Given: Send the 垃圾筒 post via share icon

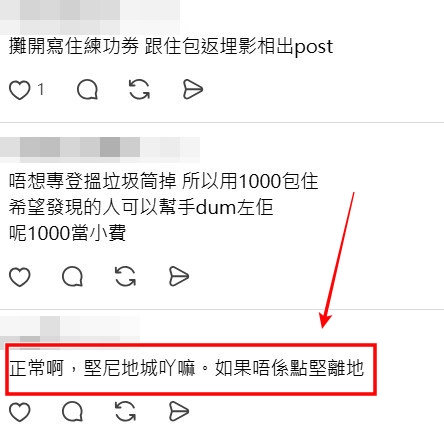Looking at the screenshot, I should coord(179,277).
